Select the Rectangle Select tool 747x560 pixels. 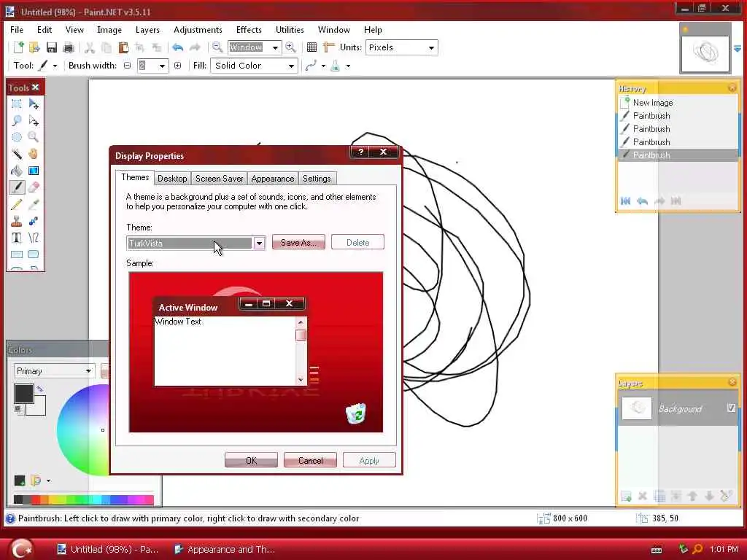[x=17, y=104]
